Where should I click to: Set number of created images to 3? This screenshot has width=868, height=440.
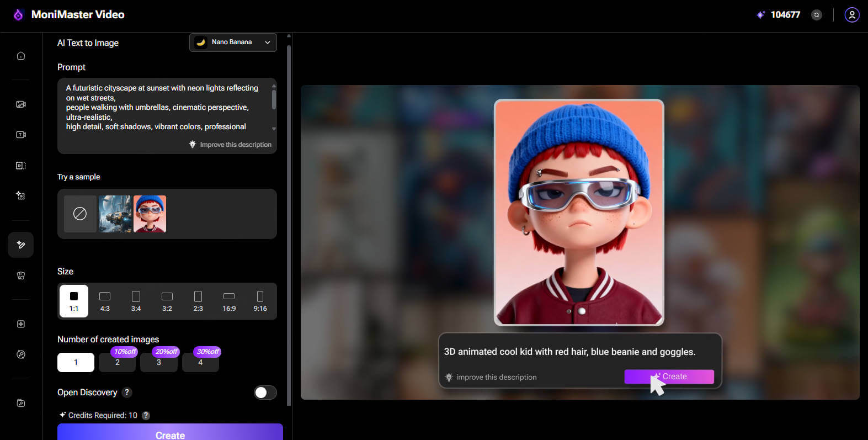coord(159,362)
